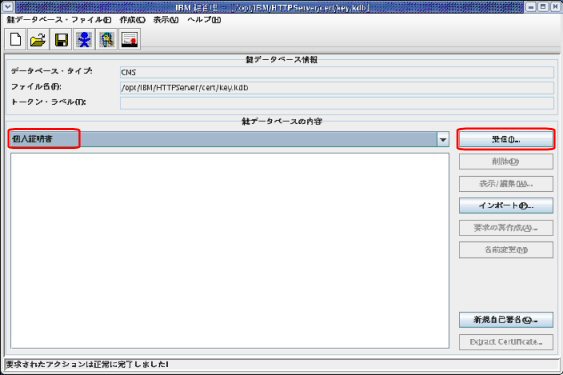The height and width of the screenshot is (375, 563).
Task: Click the database type field showing CMS
Action: click(337, 72)
